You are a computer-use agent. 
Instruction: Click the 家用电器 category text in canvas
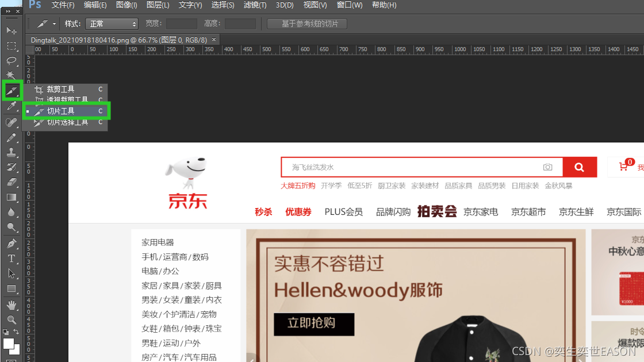pyautogui.click(x=158, y=242)
